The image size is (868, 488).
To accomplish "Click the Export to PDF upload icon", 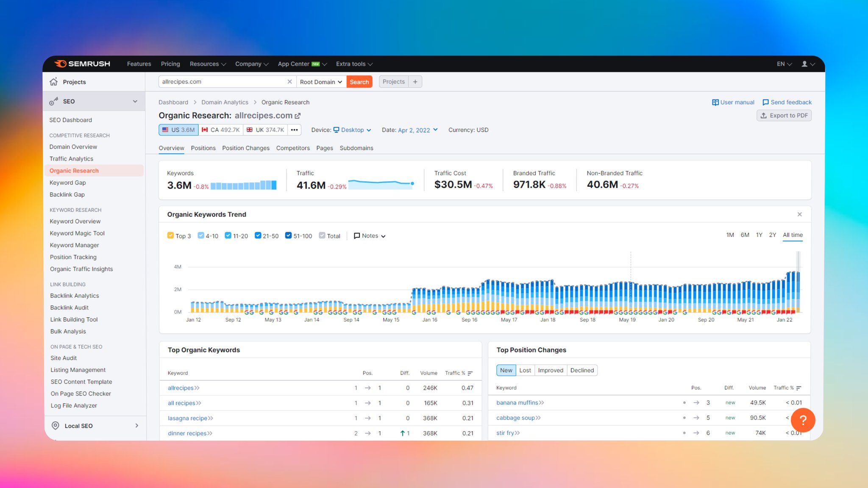I will pyautogui.click(x=763, y=115).
